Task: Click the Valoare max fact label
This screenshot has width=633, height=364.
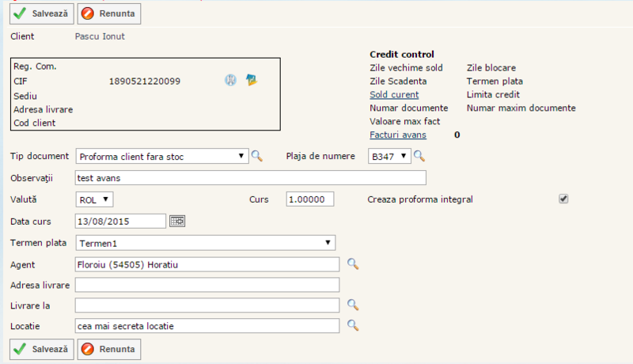Action: [404, 122]
